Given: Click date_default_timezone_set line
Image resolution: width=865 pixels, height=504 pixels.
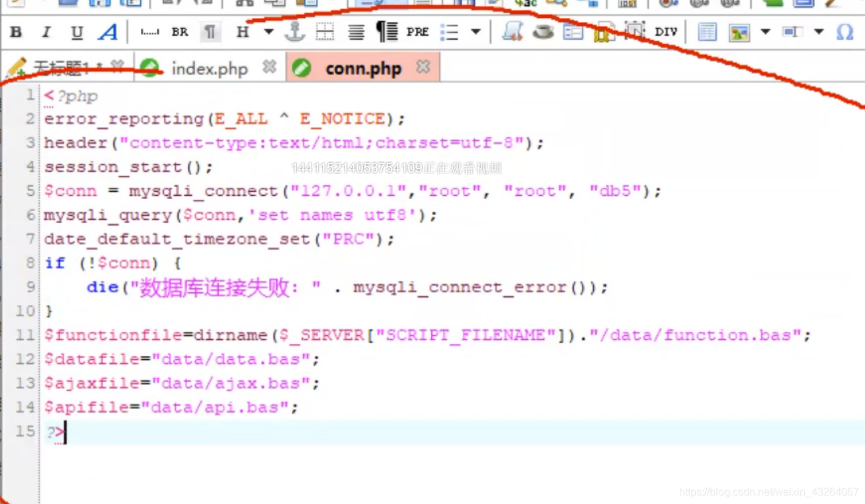Looking at the screenshot, I should point(219,239).
